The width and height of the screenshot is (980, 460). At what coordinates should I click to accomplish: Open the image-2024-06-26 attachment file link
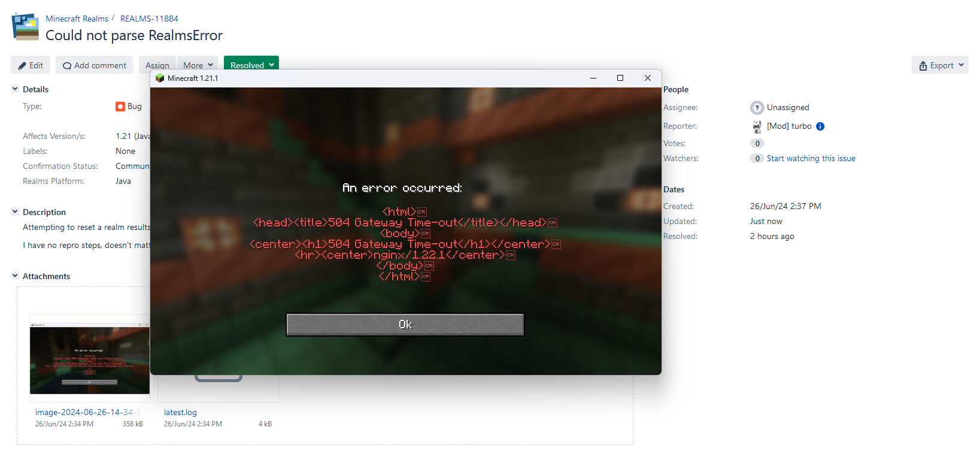coord(89,413)
